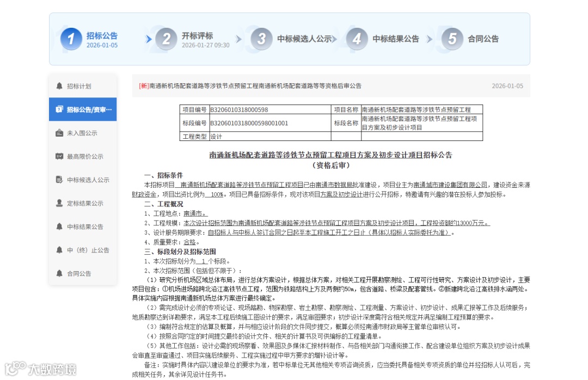
Task: Click the icon beside 最高限价公示
Action: [x=59, y=156]
